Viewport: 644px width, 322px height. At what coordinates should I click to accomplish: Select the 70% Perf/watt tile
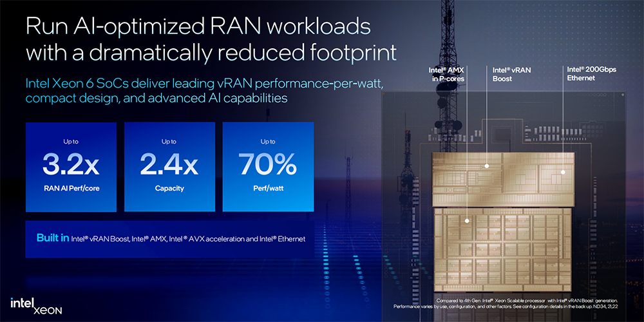[x=268, y=167]
